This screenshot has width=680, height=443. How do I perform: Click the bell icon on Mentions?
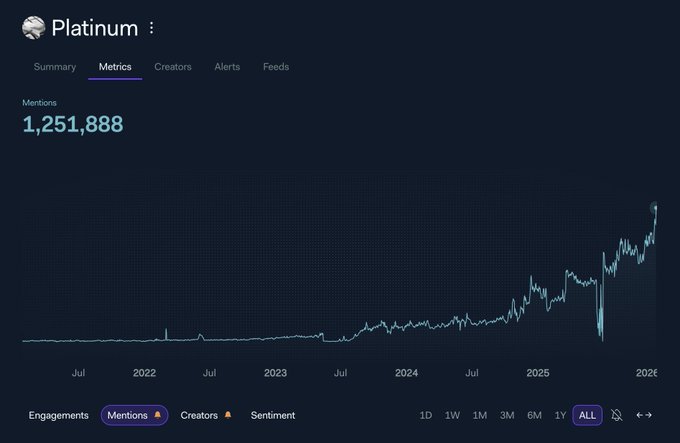click(x=157, y=415)
